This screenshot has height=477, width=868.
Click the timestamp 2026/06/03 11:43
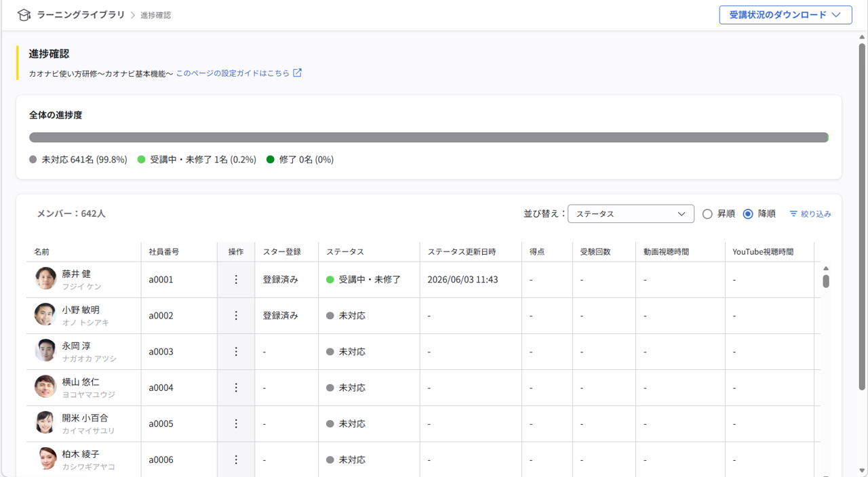point(463,280)
